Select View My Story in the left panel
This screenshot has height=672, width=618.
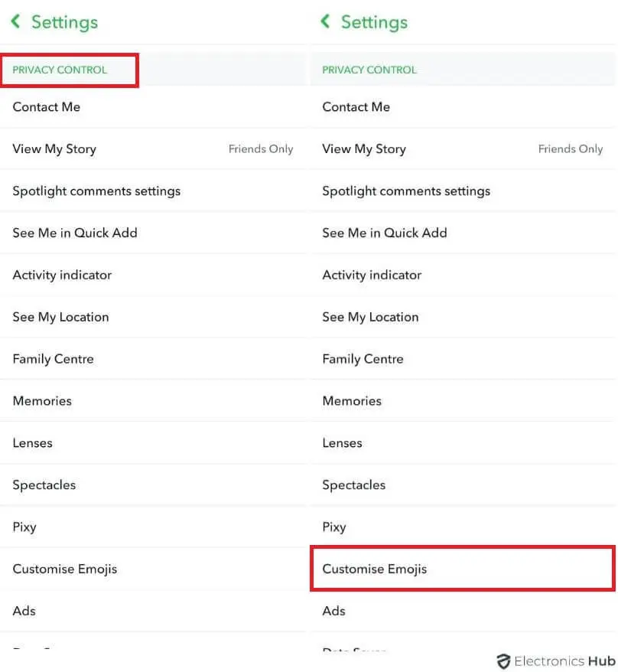[x=153, y=148]
